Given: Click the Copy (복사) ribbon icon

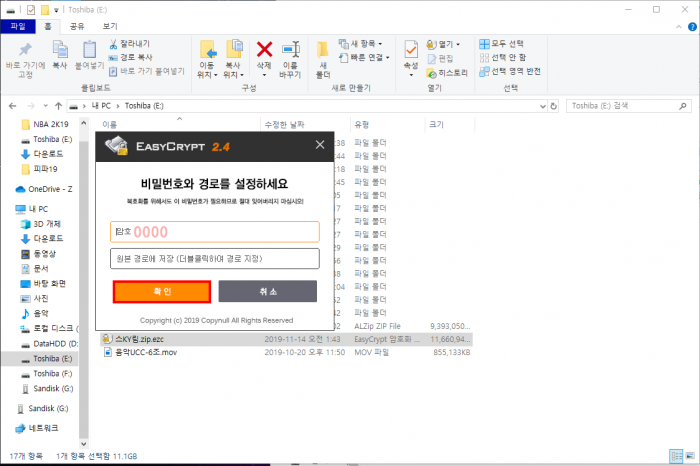Looking at the screenshot, I should 60,50.
